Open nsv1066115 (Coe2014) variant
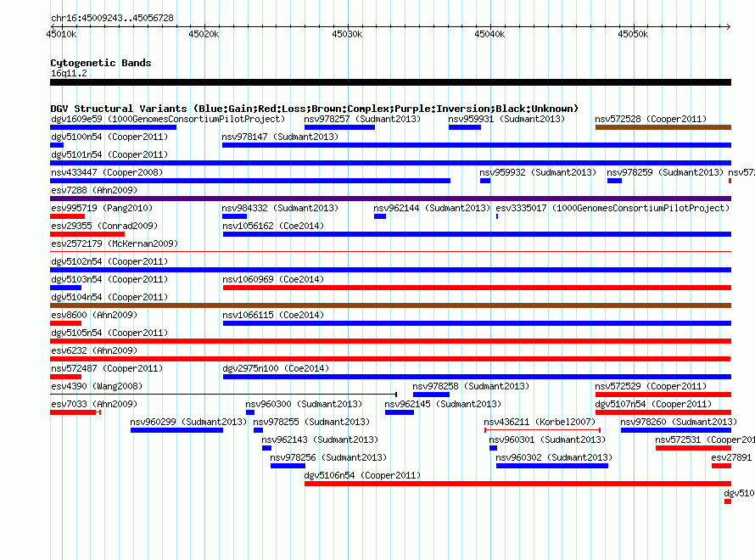 click(x=273, y=315)
